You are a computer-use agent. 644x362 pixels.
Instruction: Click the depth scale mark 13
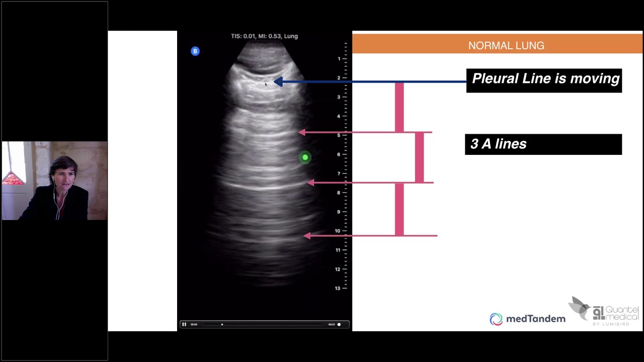[x=338, y=288]
